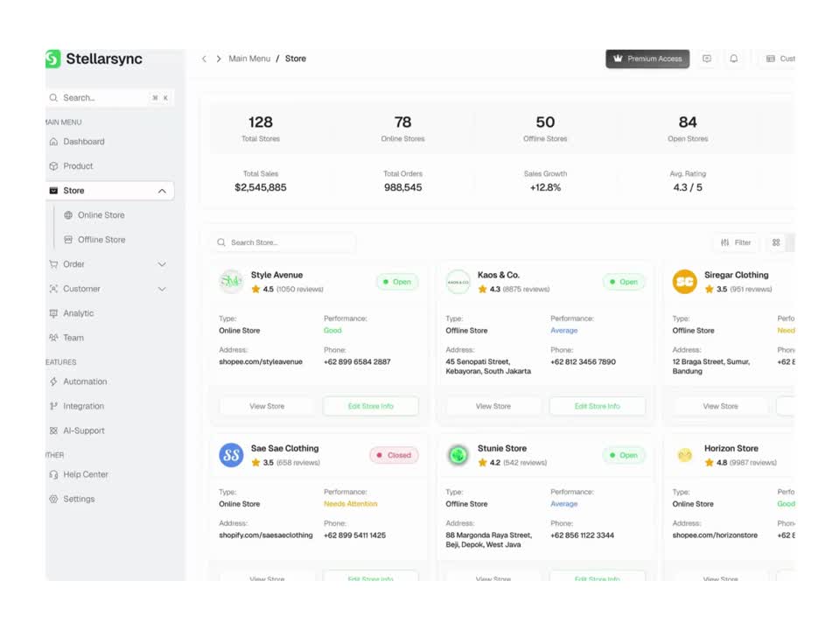The image size is (840, 630).
Task: Click the Style Avenue store logo
Action: 231,281
